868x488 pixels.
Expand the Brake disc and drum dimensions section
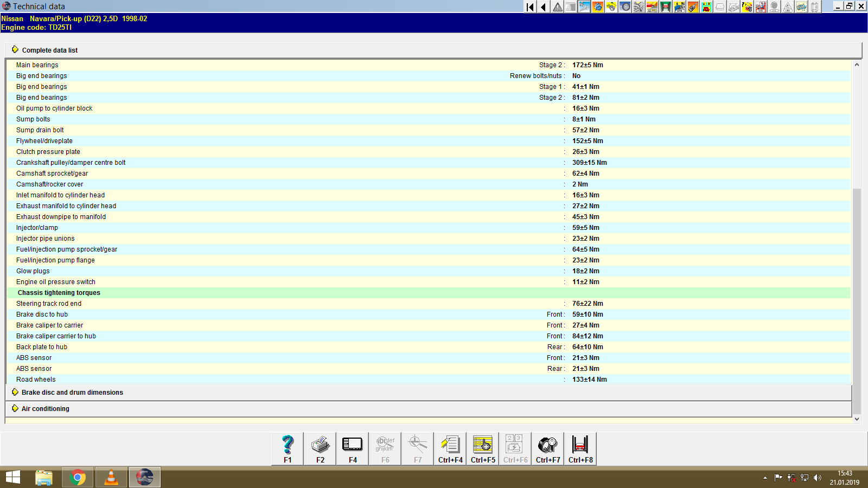click(72, 392)
